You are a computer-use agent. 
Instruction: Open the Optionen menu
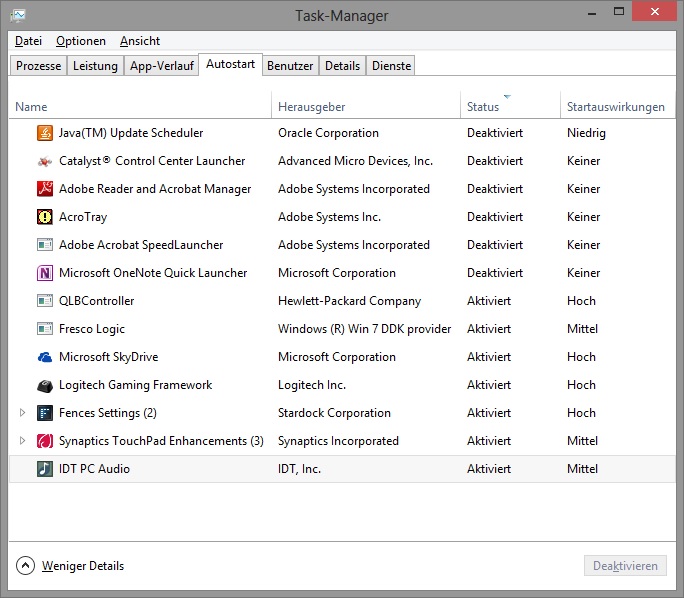(x=81, y=41)
